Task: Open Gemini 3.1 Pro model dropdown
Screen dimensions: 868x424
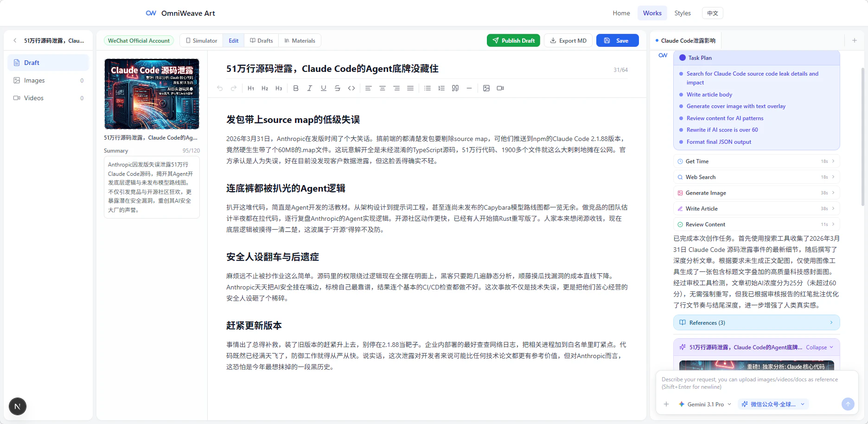Action: [705, 404]
